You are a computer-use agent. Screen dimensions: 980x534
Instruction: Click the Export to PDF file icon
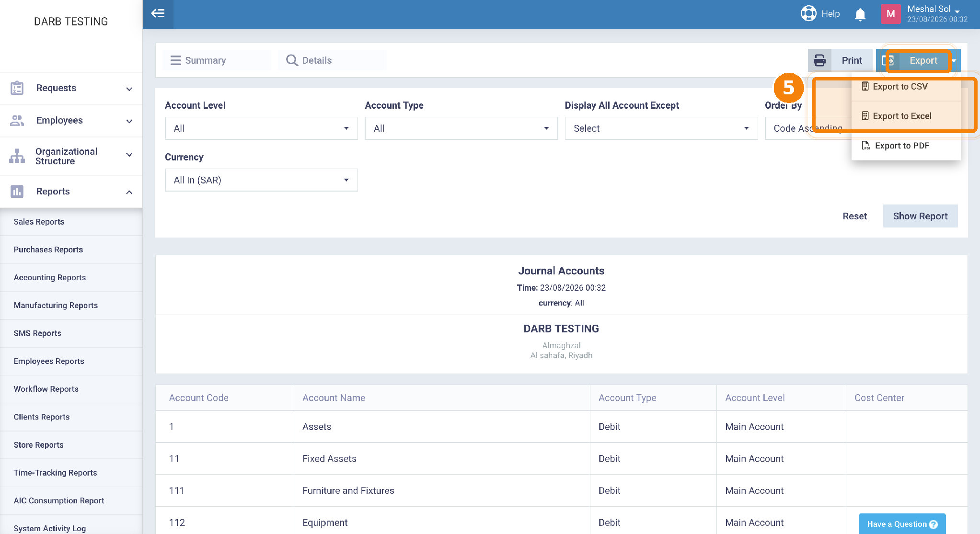tap(865, 146)
